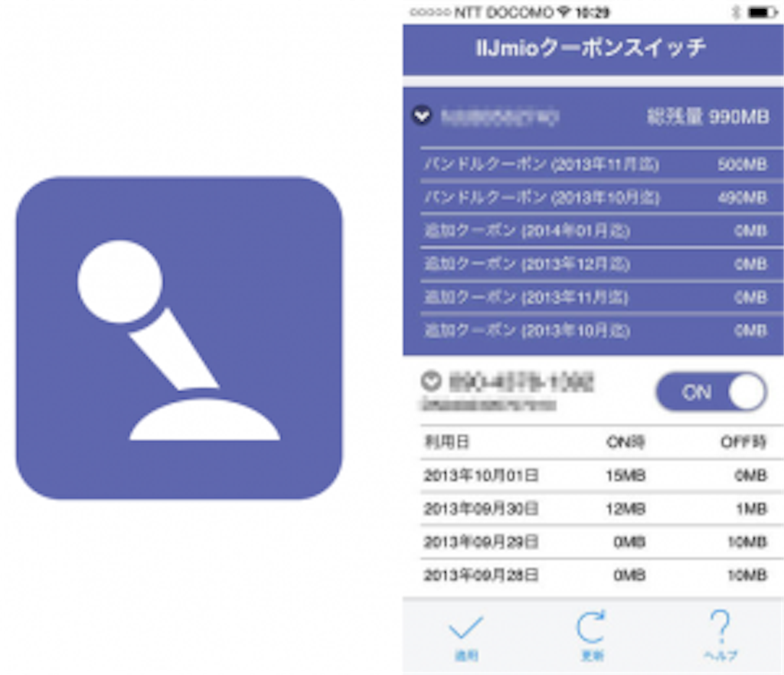Select the 2013年09月29日 usage row

click(595, 542)
